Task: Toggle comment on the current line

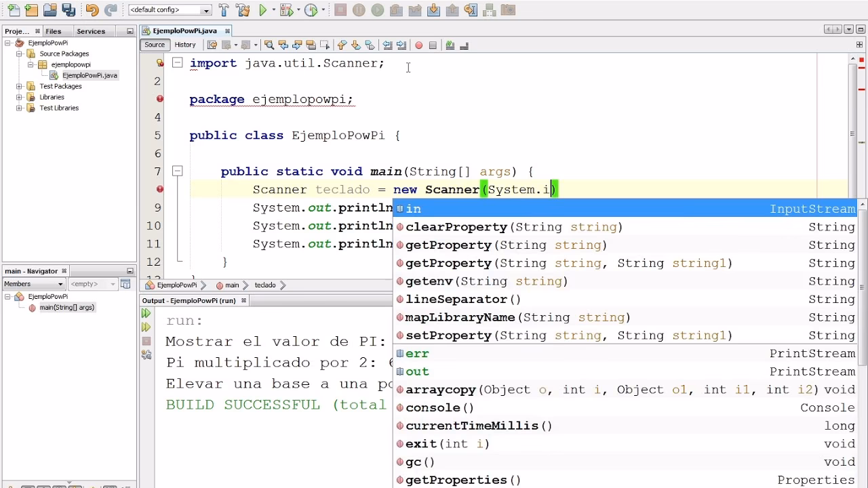Action: point(450,45)
